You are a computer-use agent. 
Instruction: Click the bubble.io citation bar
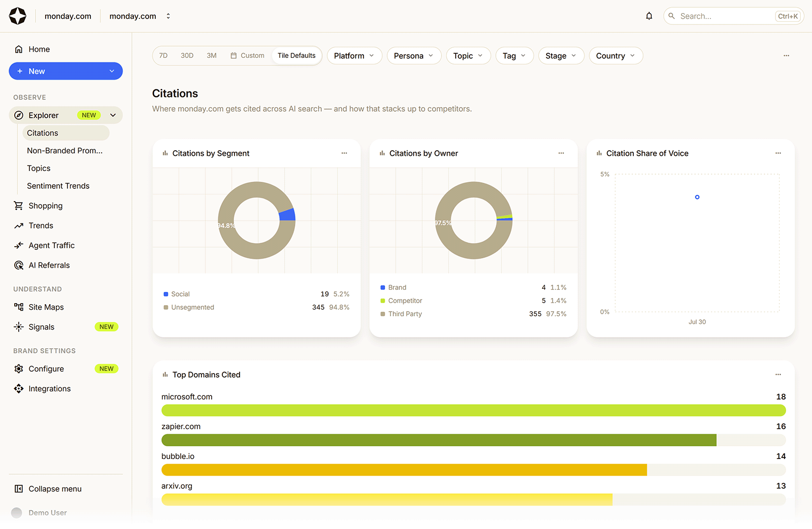404,470
